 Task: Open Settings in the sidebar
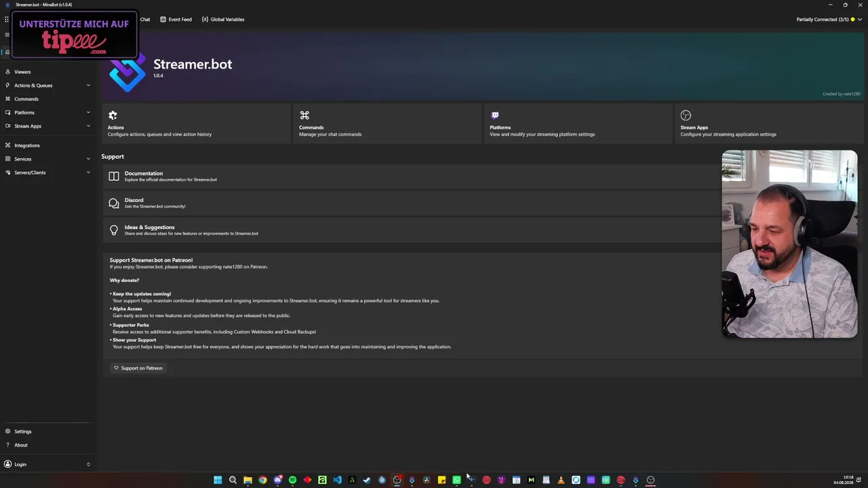pyautogui.click(x=47, y=432)
